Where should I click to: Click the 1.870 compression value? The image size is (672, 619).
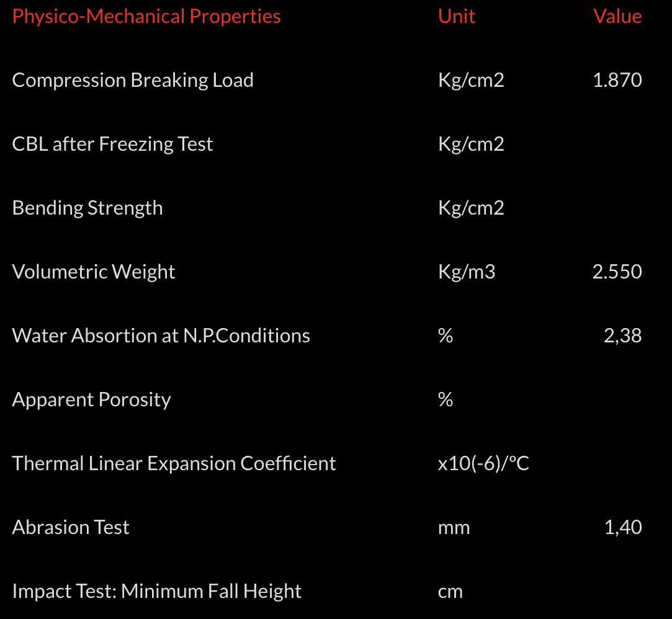617,80
